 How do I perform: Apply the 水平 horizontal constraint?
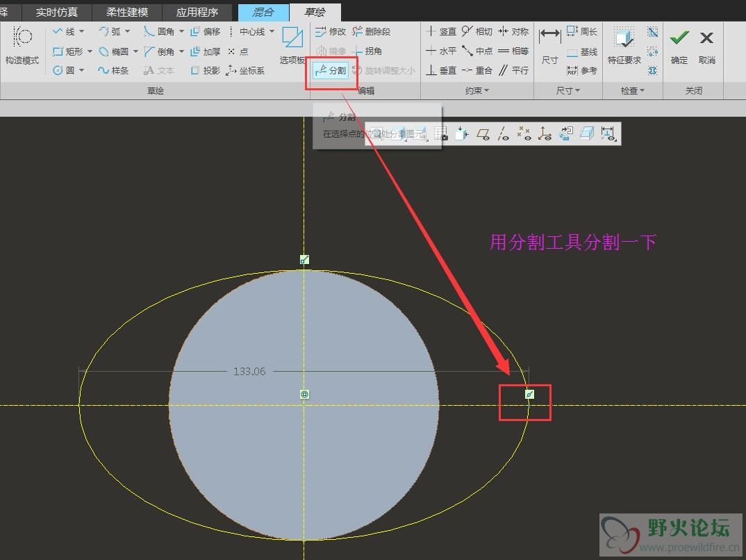441,51
